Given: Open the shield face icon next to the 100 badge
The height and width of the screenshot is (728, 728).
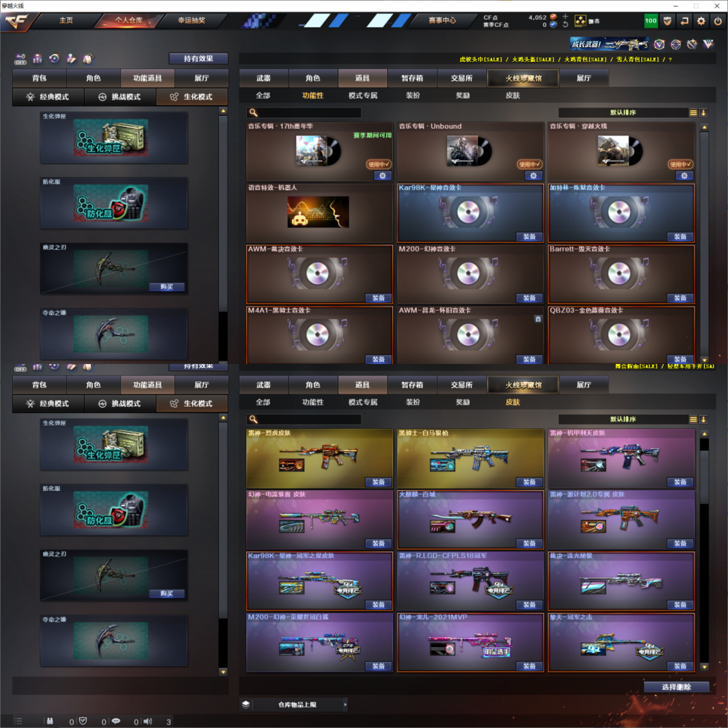Looking at the screenshot, I should tap(667, 21).
